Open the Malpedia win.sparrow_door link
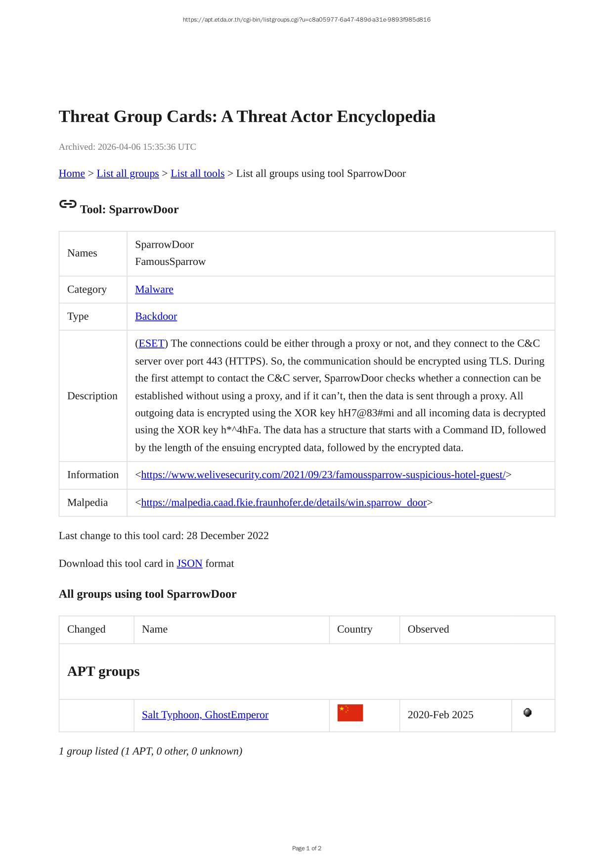This screenshot has height=868, width=614. (x=283, y=503)
